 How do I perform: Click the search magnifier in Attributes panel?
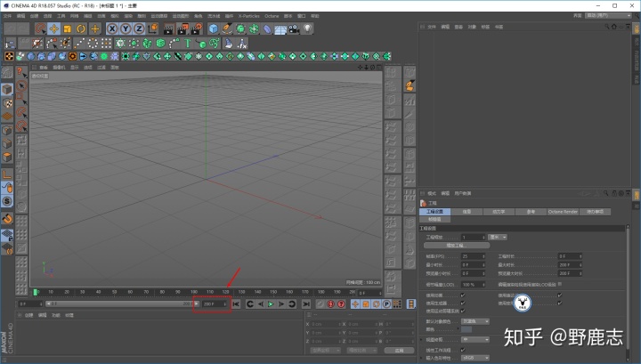pos(606,193)
